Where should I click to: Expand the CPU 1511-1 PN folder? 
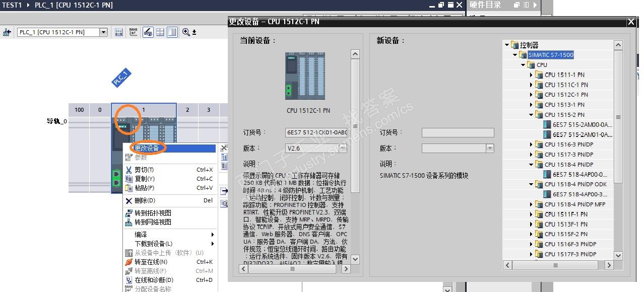(531, 75)
